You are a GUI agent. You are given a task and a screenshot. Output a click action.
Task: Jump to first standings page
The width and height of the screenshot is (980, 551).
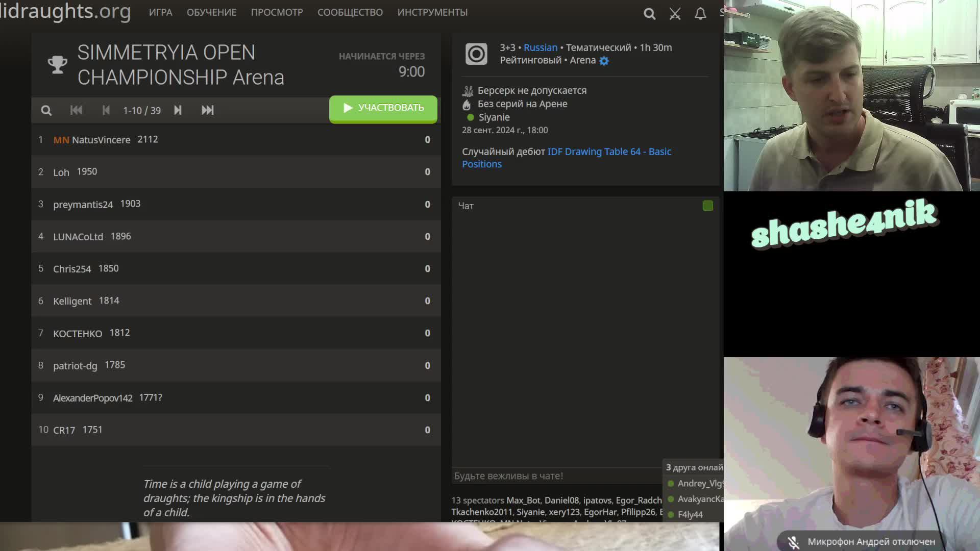tap(76, 110)
